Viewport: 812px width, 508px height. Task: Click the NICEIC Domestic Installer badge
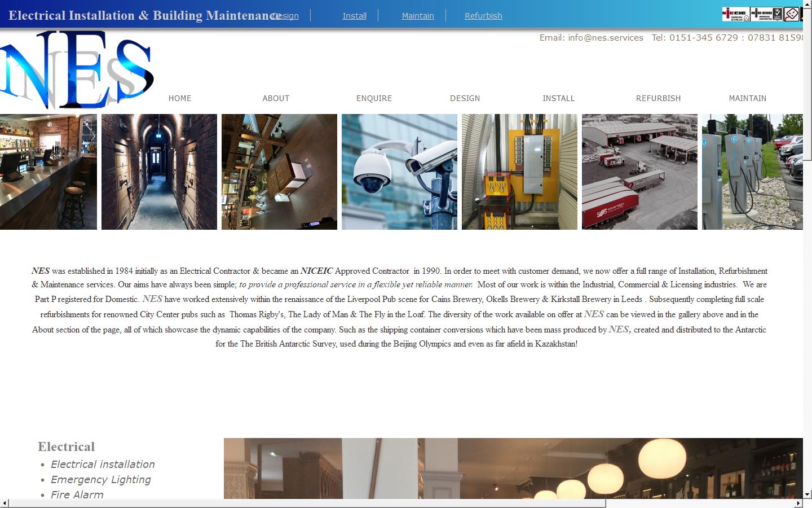coord(735,14)
